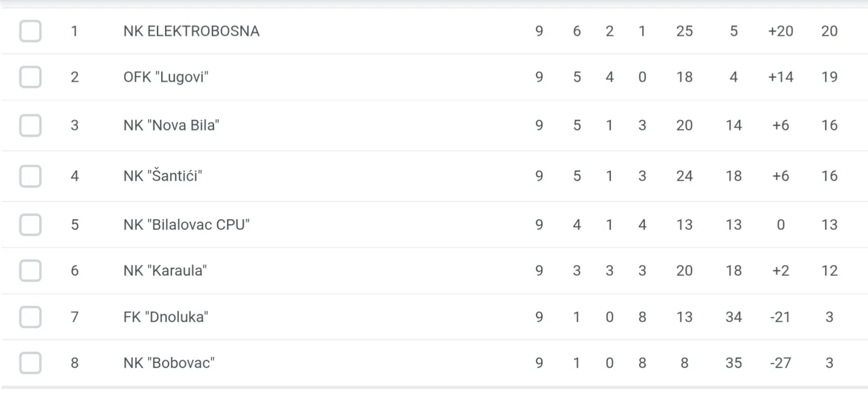Open the NK ELEKTROBOSNA team name
Screen dimensions: 868x400
191,31
